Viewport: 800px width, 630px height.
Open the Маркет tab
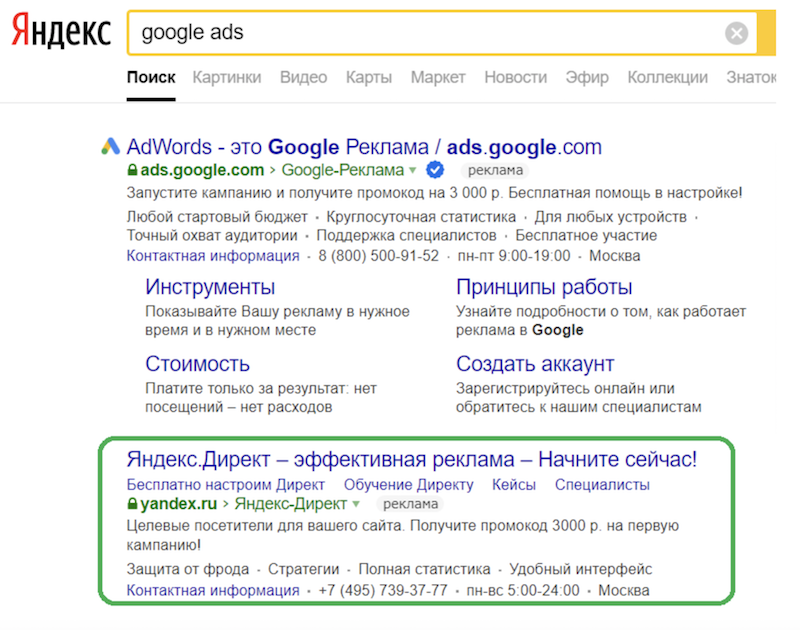(x=438, y=77)
